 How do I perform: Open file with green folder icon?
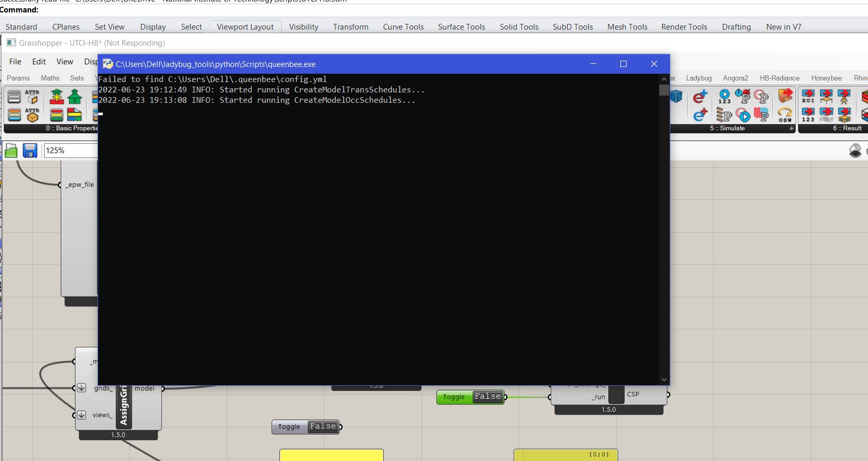(11, 151)
